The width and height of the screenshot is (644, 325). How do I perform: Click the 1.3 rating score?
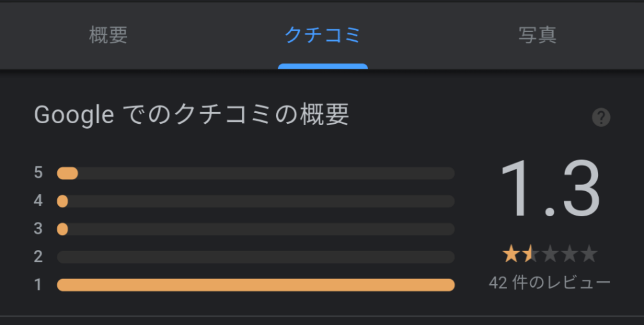point(549,189)
